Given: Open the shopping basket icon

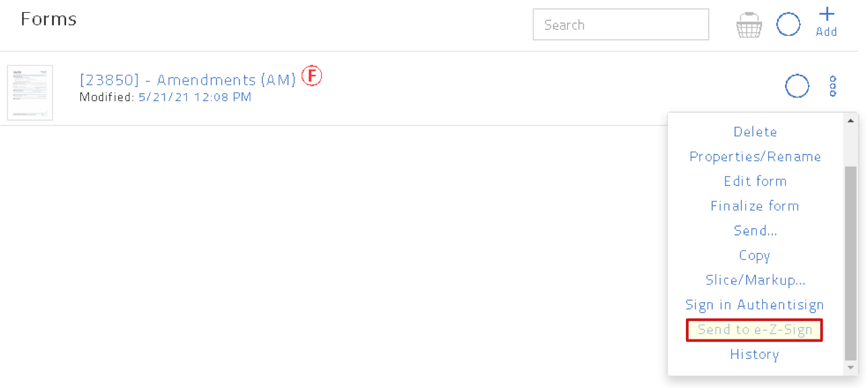Looking at the screenshot, I should point(749,25).
